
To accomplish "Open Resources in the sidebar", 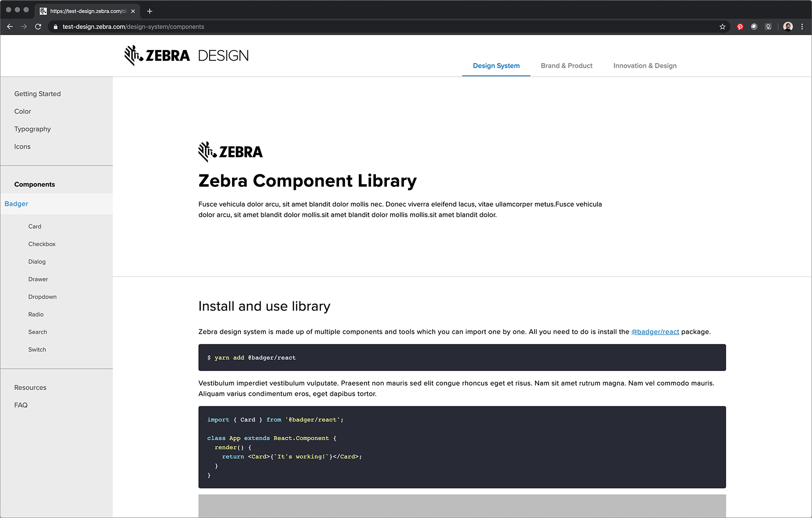I will [x=30, y=387].
